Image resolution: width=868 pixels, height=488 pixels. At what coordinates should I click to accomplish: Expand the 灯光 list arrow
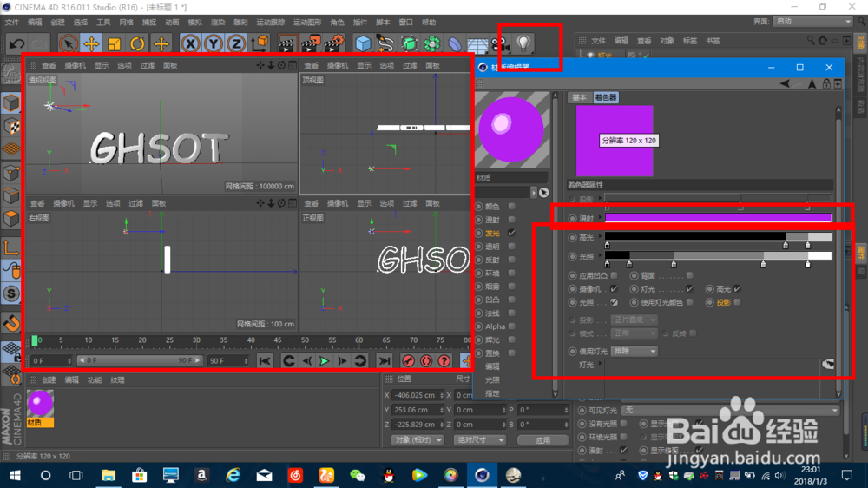click(600, 364)
